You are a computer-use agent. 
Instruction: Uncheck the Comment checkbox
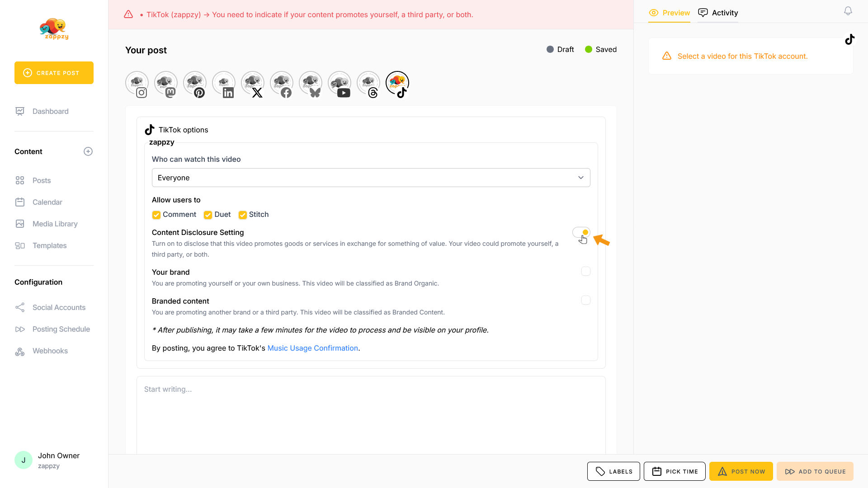156,215
